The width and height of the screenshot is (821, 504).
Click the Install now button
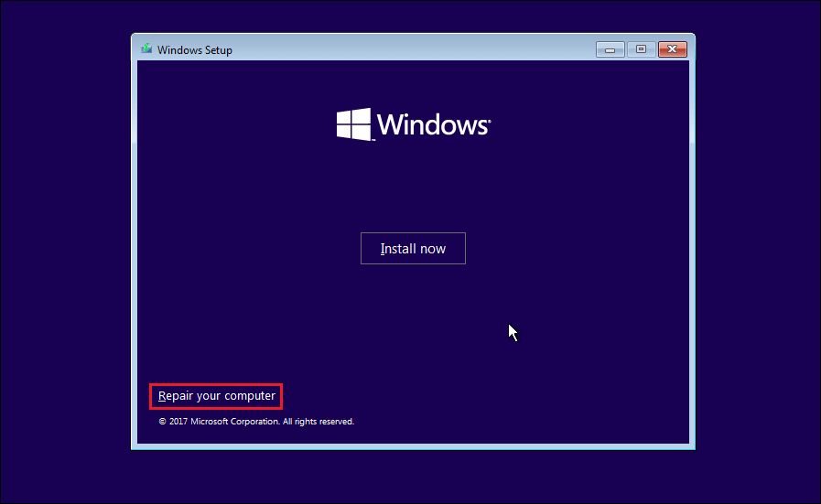pyautogui.click(x=413, y=248)
